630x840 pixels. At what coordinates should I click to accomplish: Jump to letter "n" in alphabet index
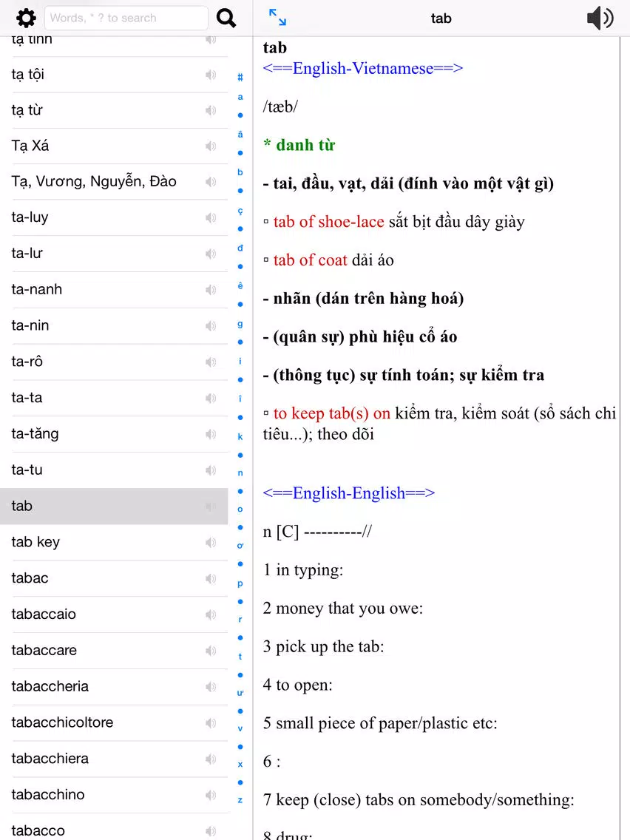pyautogui.click(x=240, y=473)
